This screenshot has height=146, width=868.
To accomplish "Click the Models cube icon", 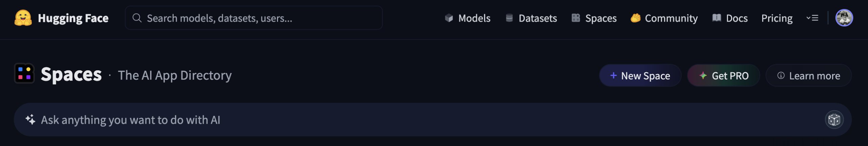I will coord(449,18).
